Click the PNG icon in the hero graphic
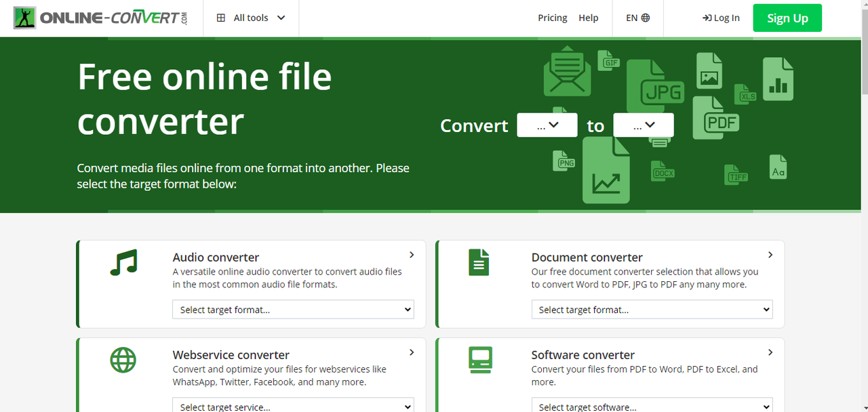The height and width of the screenshot is (412, 868). pyautogui.click(x=564, y=161)
